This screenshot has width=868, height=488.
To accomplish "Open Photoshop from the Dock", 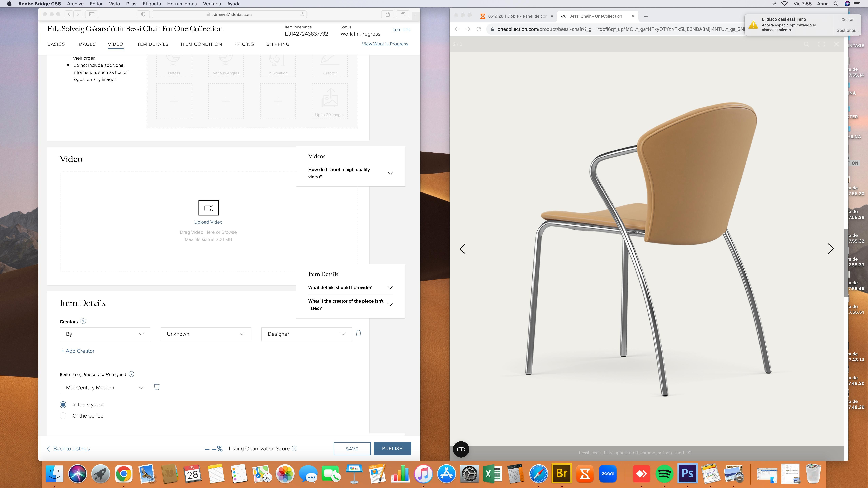I will point(687,474).
